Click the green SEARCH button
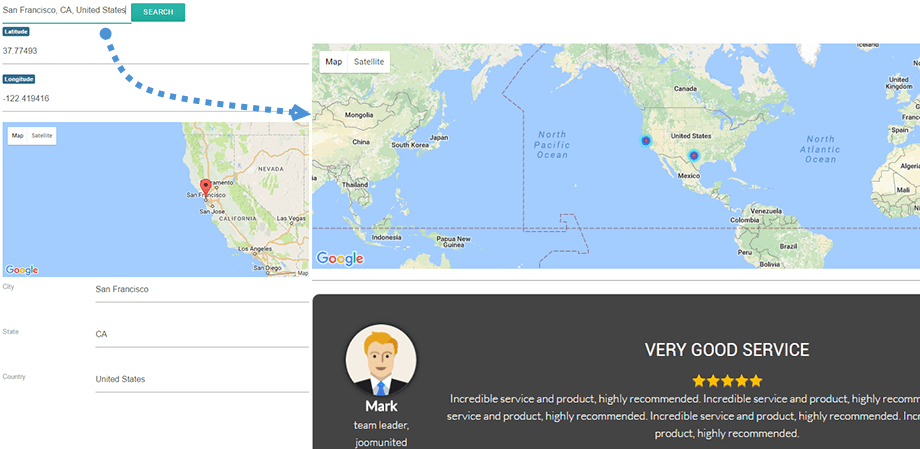The width and height of the screenshot is (920, 449). (158, 12)
